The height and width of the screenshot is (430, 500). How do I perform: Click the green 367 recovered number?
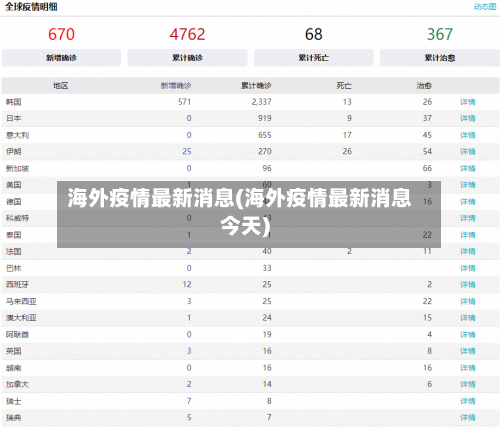point(440,34)
